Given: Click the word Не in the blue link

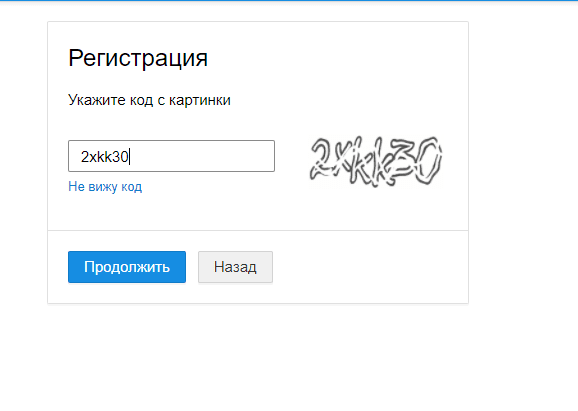Looking at the screenshot, I should [x=77, y=186].
